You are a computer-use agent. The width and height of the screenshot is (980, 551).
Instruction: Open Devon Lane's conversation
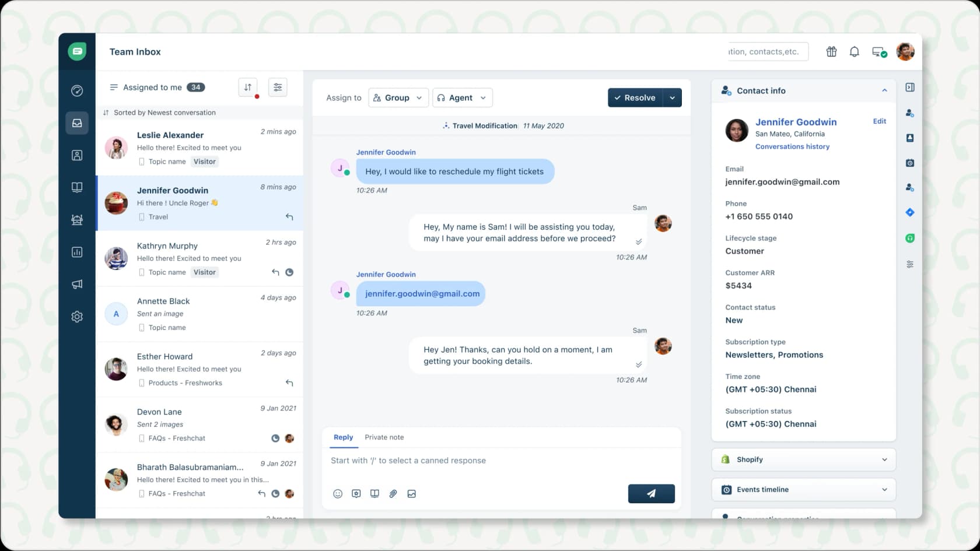(x=199, y=425)
